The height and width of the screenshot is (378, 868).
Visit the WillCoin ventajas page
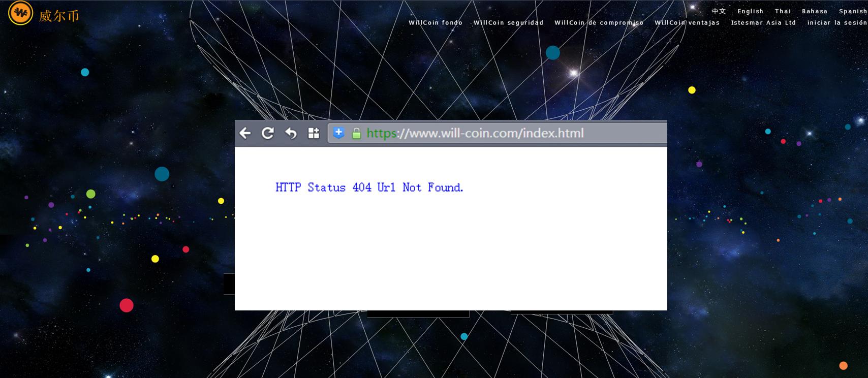[687, 23]
